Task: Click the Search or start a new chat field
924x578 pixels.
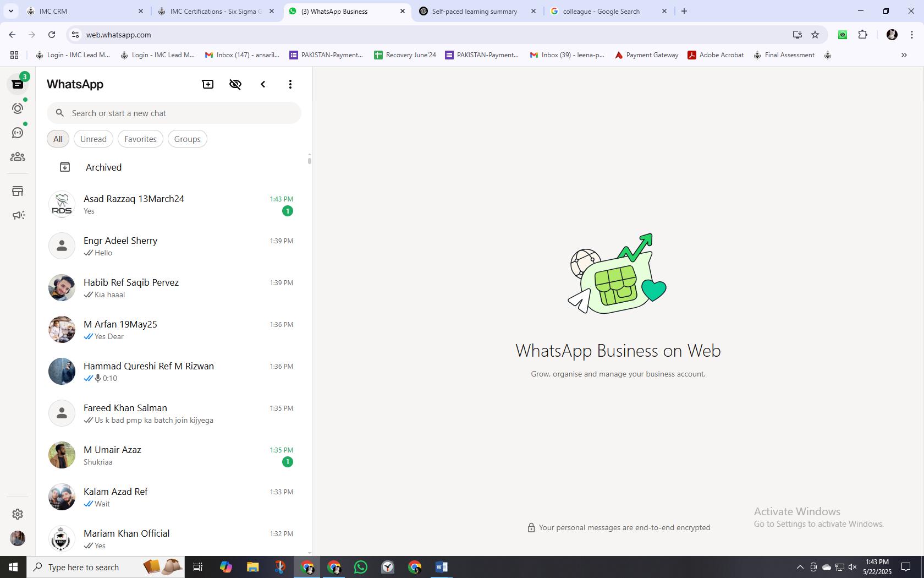Action: (x=174, y=113)
